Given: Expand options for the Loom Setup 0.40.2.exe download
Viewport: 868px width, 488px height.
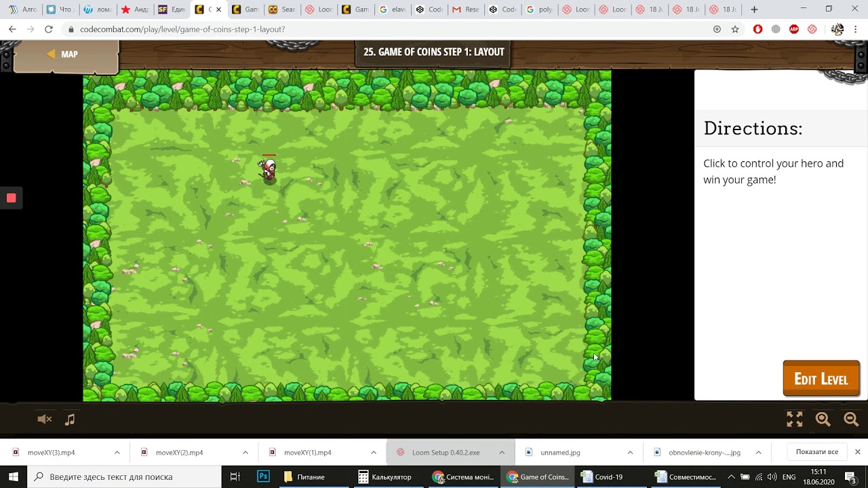Looking at the screenshot, I should (501, 452).
